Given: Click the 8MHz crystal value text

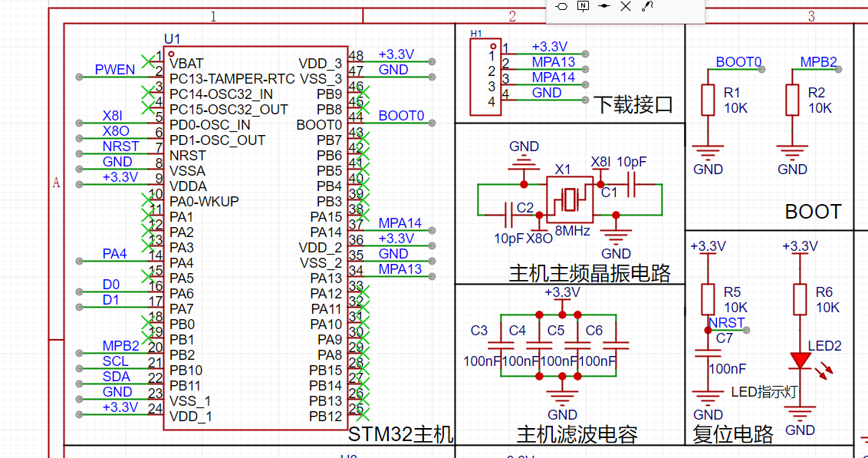Looking at the screenshot, I should [x=572, y=231].
